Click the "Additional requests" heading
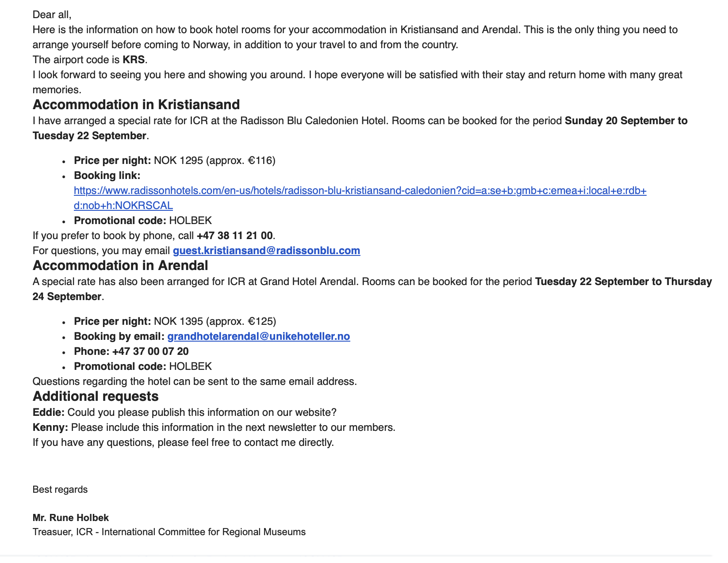The width and height of the screenshot is (728, 563). click(x=96, y=396)
